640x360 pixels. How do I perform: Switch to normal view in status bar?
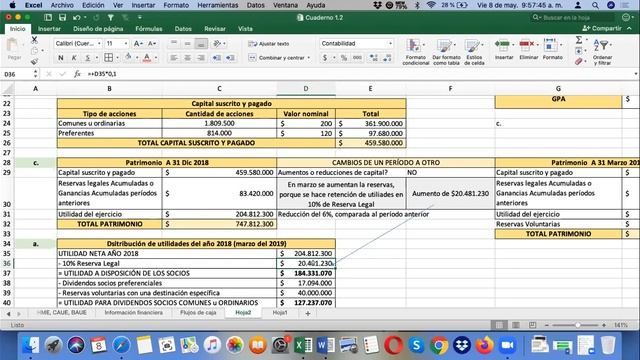499,325
